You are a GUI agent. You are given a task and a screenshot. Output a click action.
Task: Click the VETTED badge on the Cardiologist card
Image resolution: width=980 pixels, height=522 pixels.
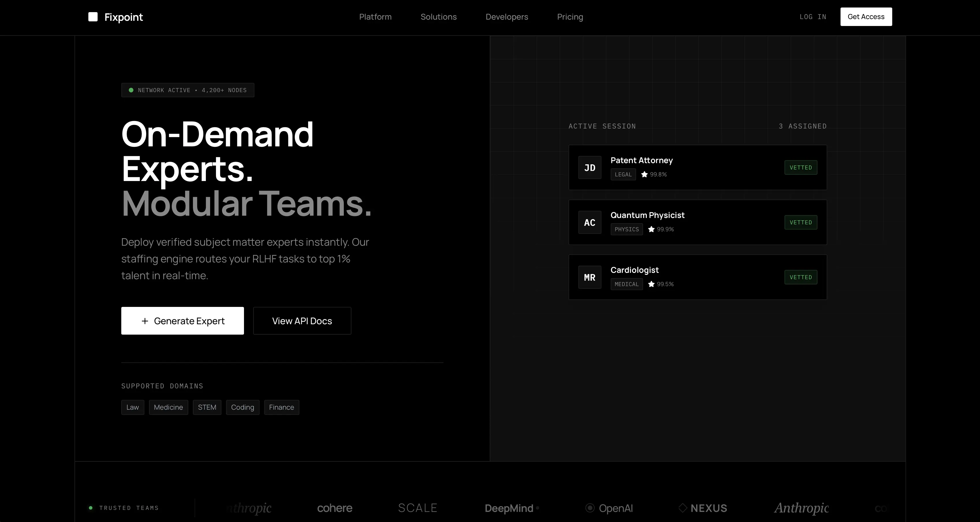800,277
